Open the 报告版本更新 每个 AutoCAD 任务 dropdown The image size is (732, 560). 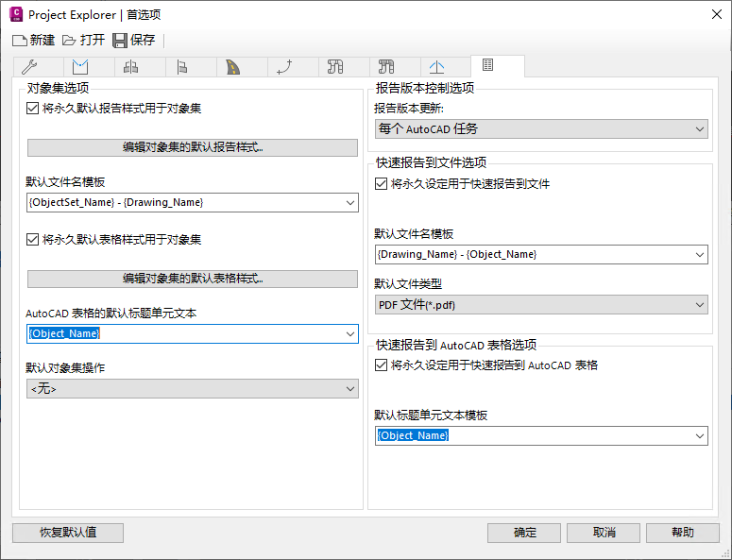tap(541, 128)
